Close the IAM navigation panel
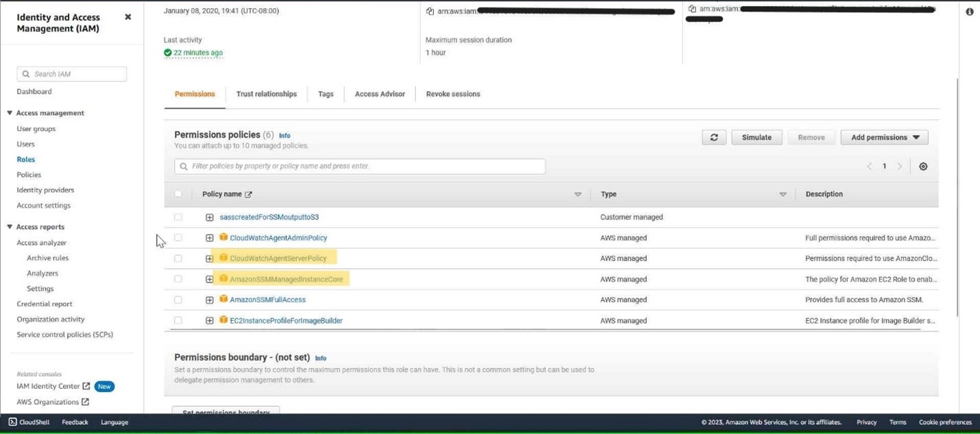 (127, 17)
